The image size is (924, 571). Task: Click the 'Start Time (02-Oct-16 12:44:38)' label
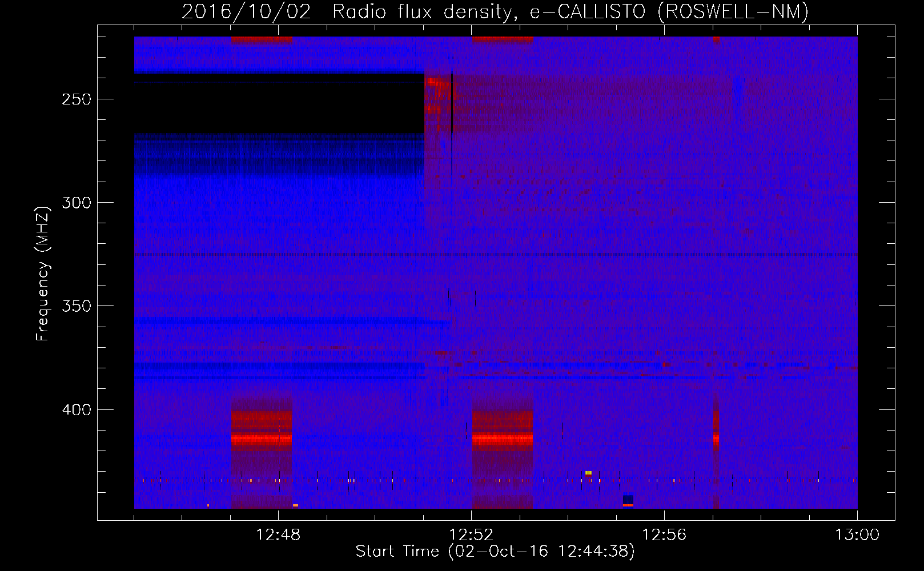coord(495,552)
